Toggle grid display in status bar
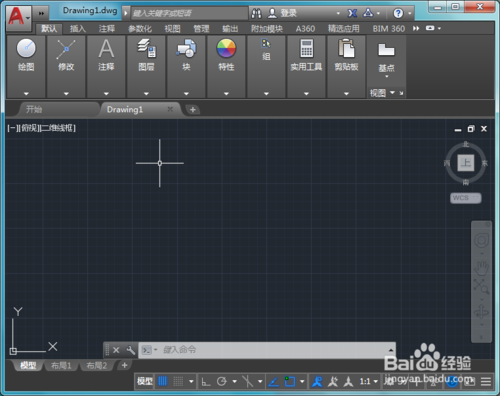Image resolution: width=500 pixels, height=396 pixels. coord(162,381)
